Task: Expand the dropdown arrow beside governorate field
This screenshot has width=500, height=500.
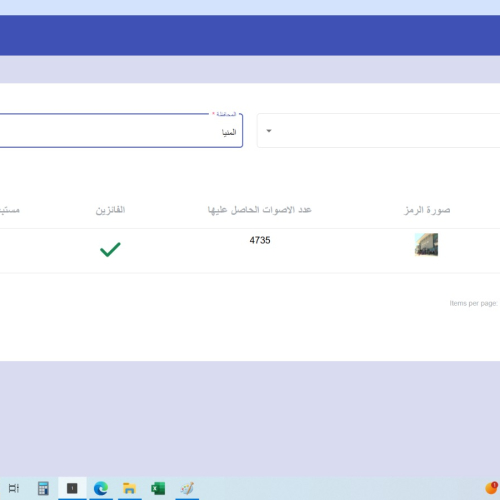Action: pos(269,131)
